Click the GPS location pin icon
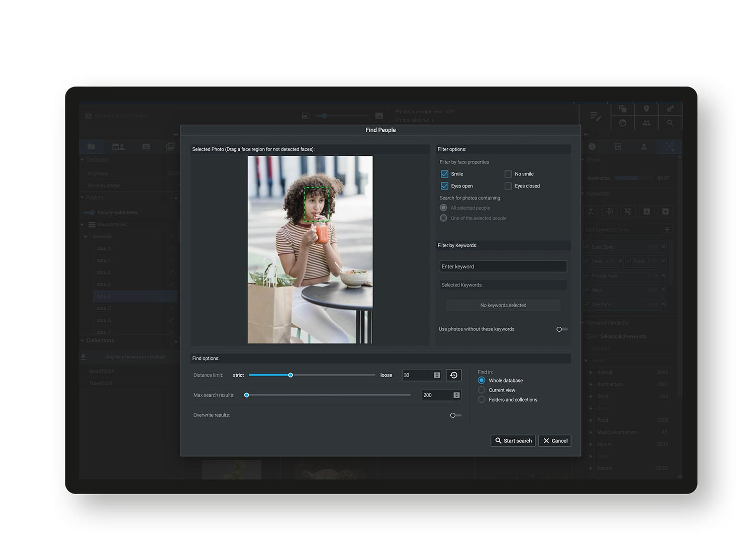This screenshot has height=560, width=754. (x=646, y=109)
